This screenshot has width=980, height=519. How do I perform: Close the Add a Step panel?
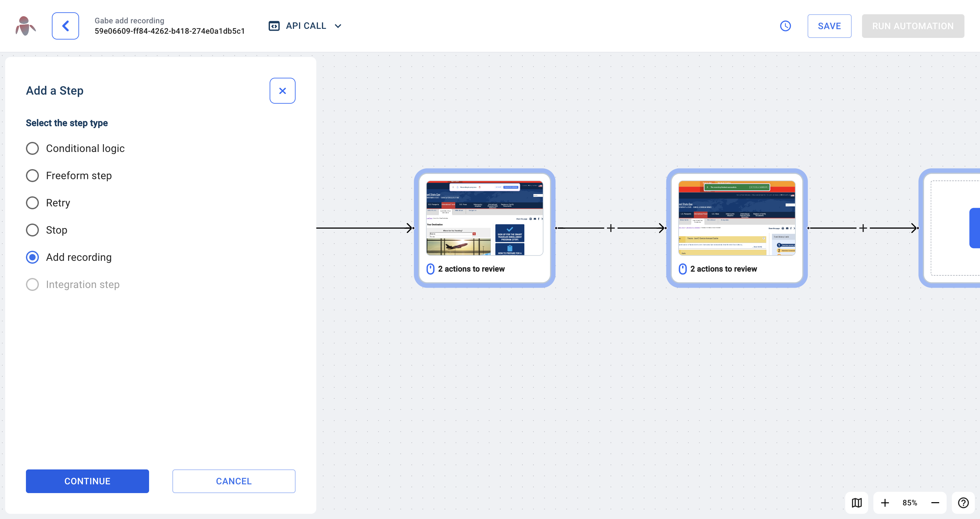(x=282, y=90)
